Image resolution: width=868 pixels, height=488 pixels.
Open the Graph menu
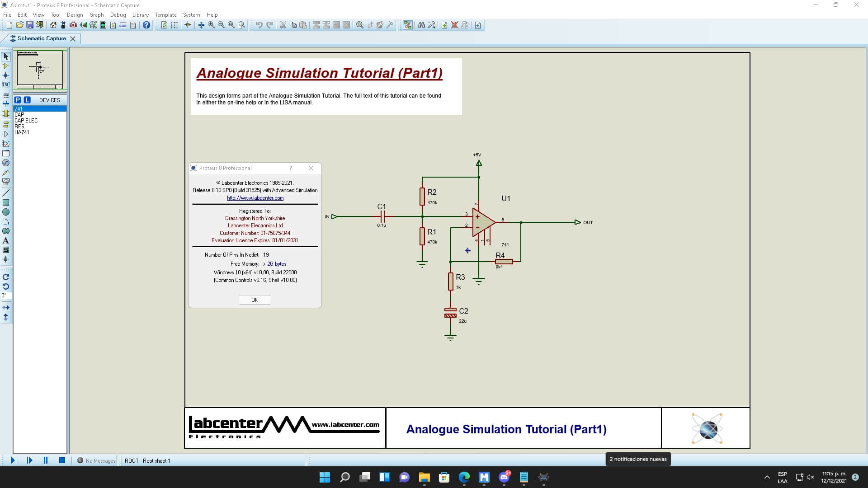click(x=96, y=14)
